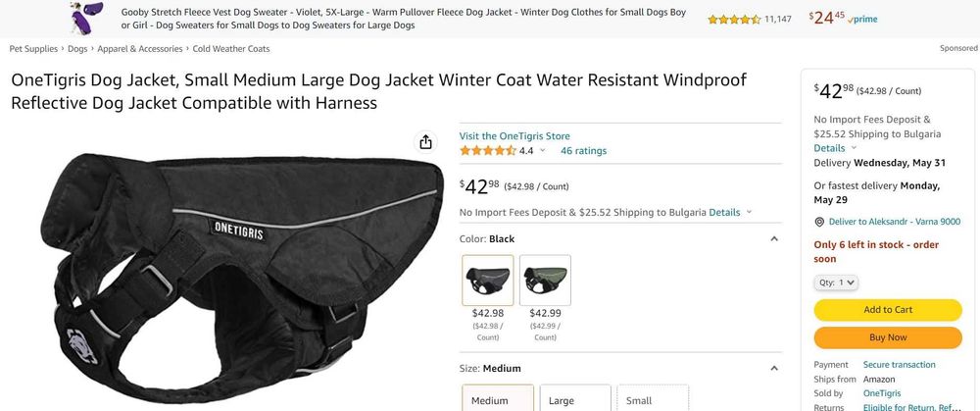Visit the OneTigris Store link
This screenshot has width=980, height=411.
[x=514, y=136]
